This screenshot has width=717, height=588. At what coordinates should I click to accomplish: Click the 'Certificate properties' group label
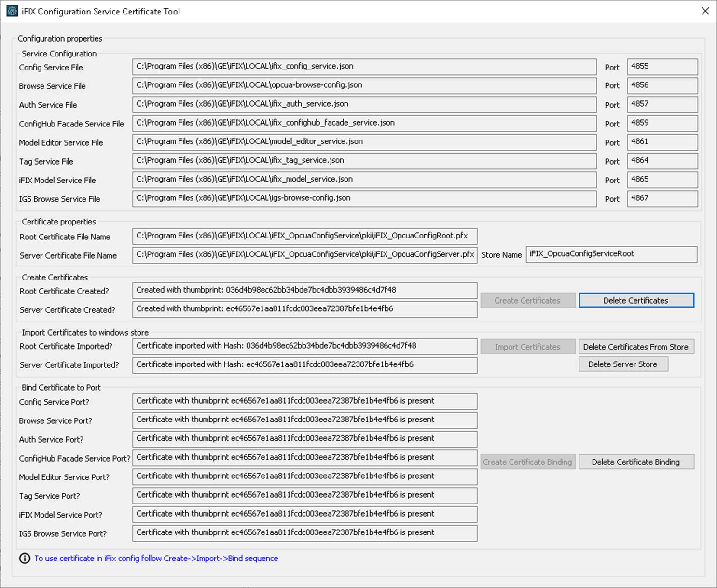[x=59, y=222]
